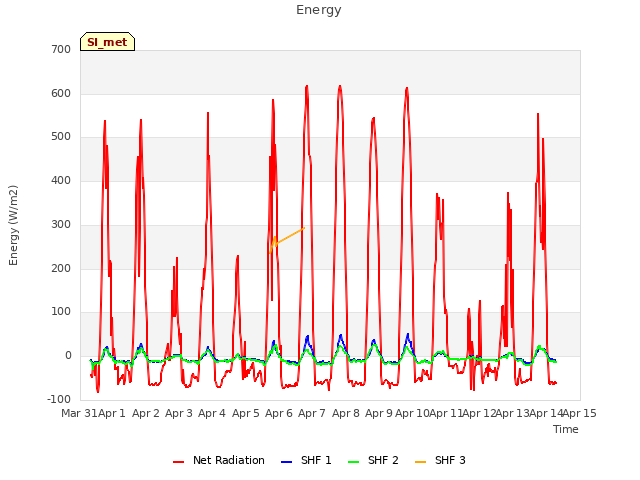Click the Apr 14 x-axis date label
The image size is (640, 480).
pyautogui.click(x=546, y=413)
